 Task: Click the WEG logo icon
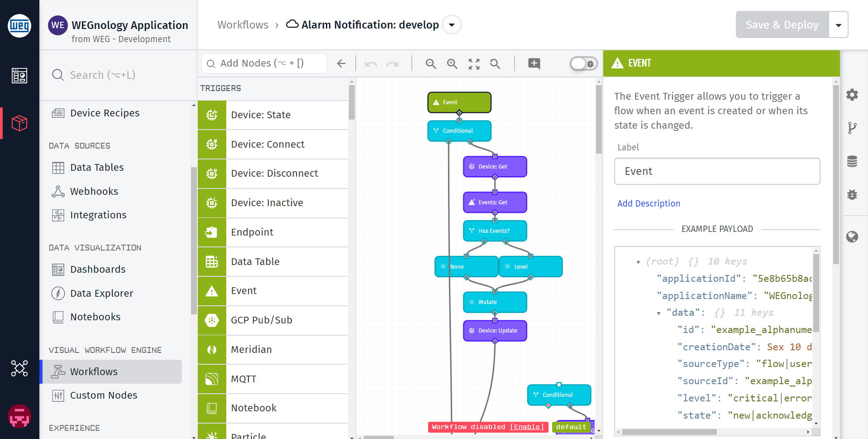(19, 26)
